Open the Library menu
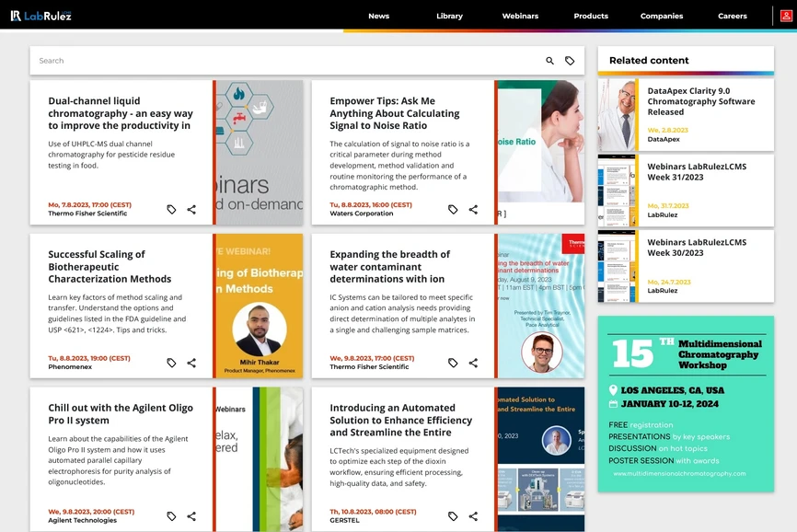797x532 pixels. click(x=449, y=16)
